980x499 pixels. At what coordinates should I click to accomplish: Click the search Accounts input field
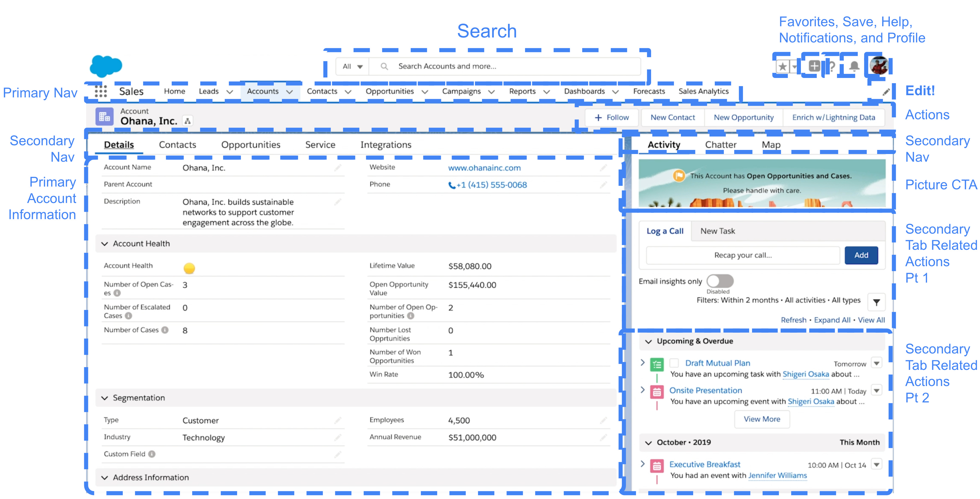click(x=495, y=66)
